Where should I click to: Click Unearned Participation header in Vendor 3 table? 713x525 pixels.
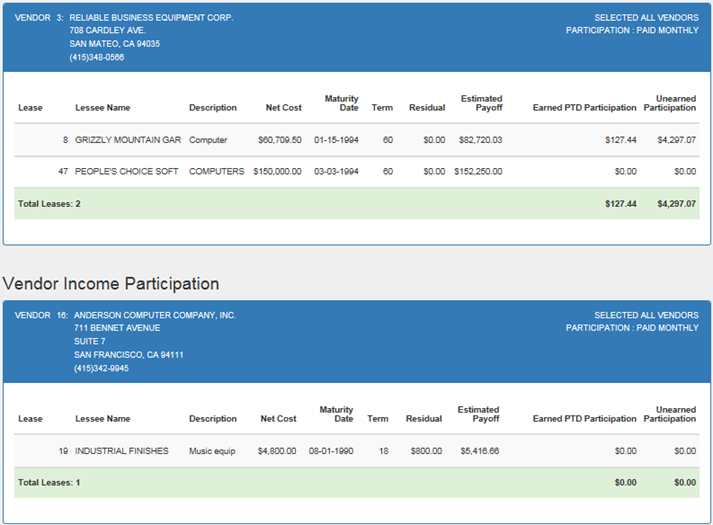pyautogui.click(x=669, y=103)
